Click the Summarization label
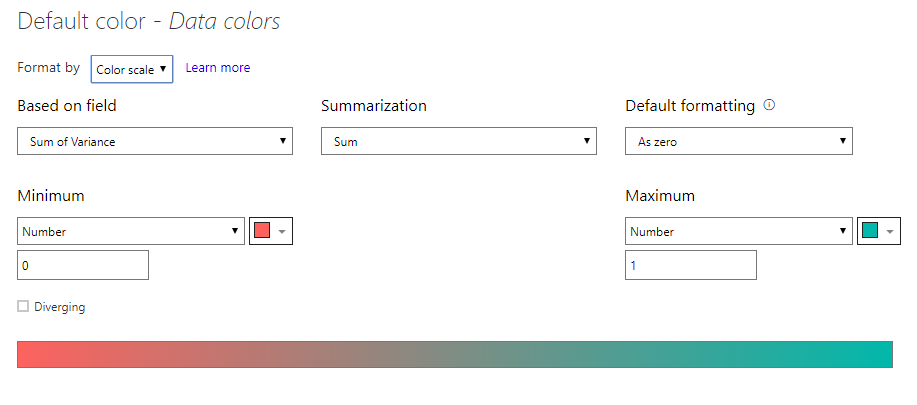 374,106
